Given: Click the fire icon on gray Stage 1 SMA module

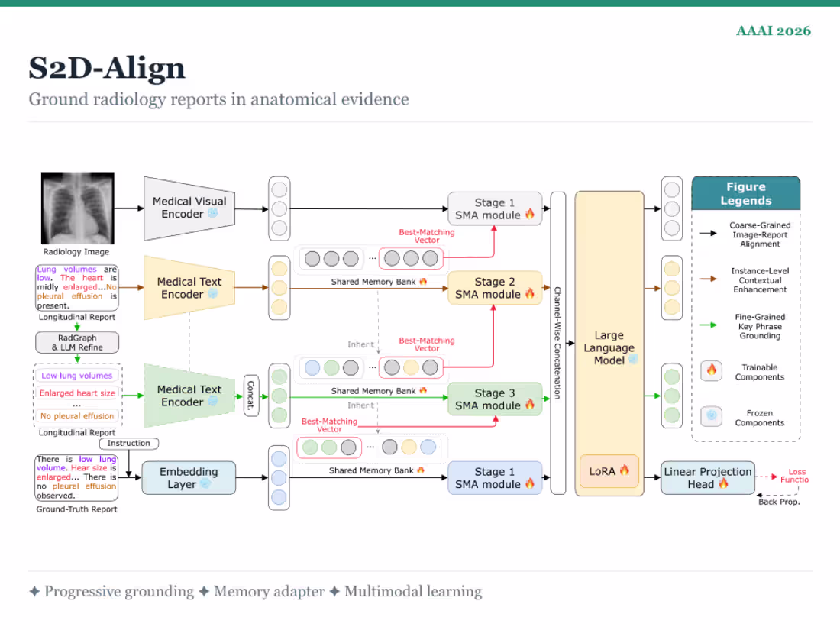Looking at the screenshot, I should coord(530,215).
